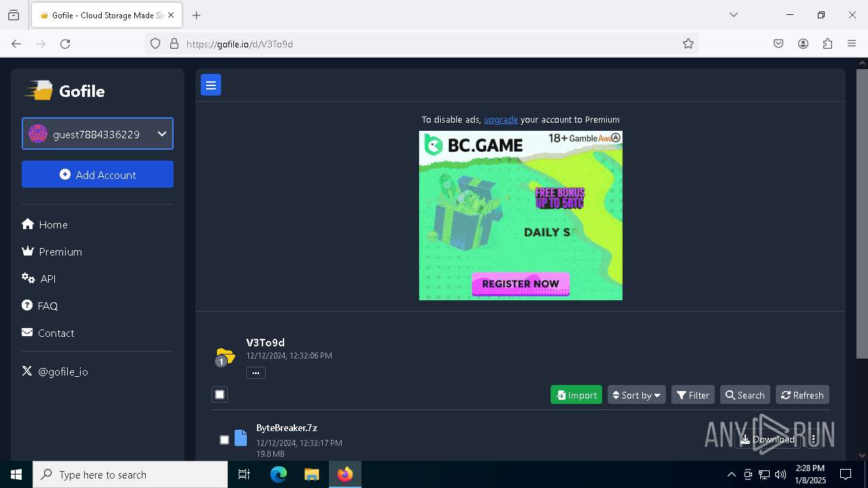Open the taskbar clock and date
The image size is (868, 488).
[x=810, y=474]
